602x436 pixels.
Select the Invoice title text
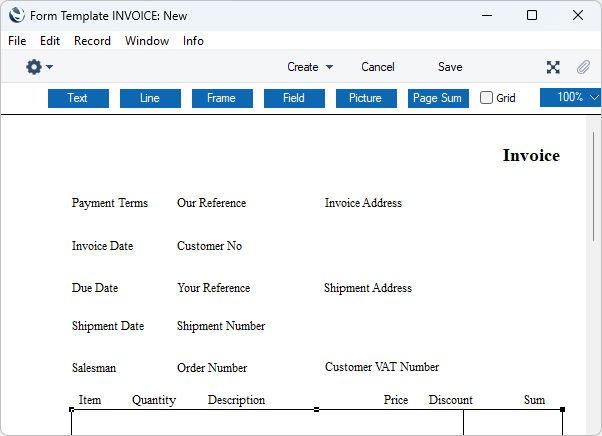click(x=531, y=155)
